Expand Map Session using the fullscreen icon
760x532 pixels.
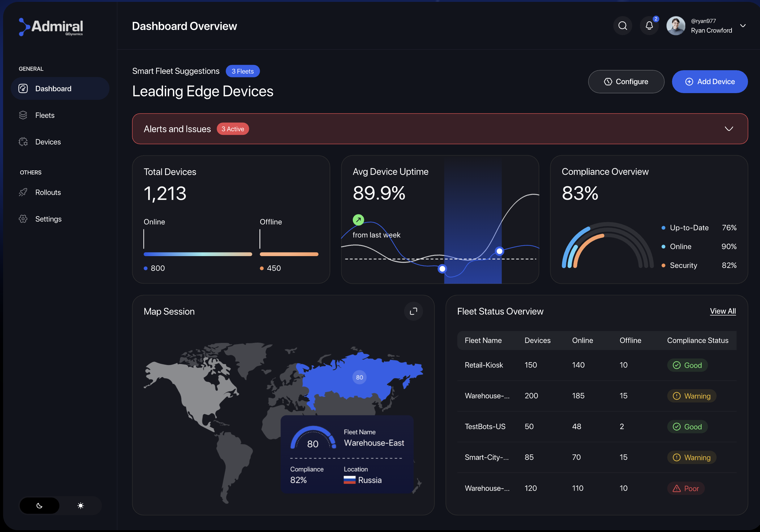(413, 311)
